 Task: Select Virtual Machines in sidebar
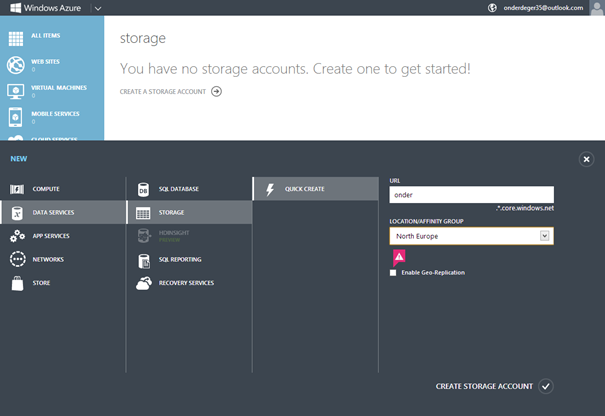tap(59, 88)
